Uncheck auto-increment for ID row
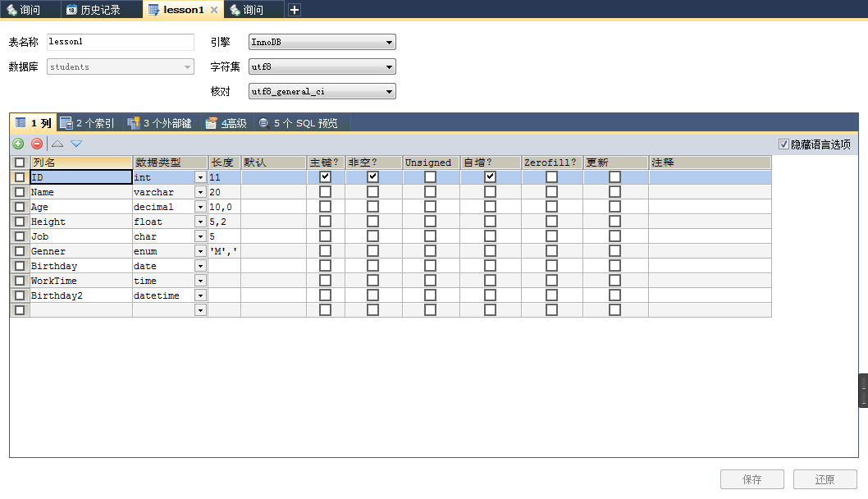The width and height of the screenshot is (868, 499). pyautogui.click(x=490, y=176)
